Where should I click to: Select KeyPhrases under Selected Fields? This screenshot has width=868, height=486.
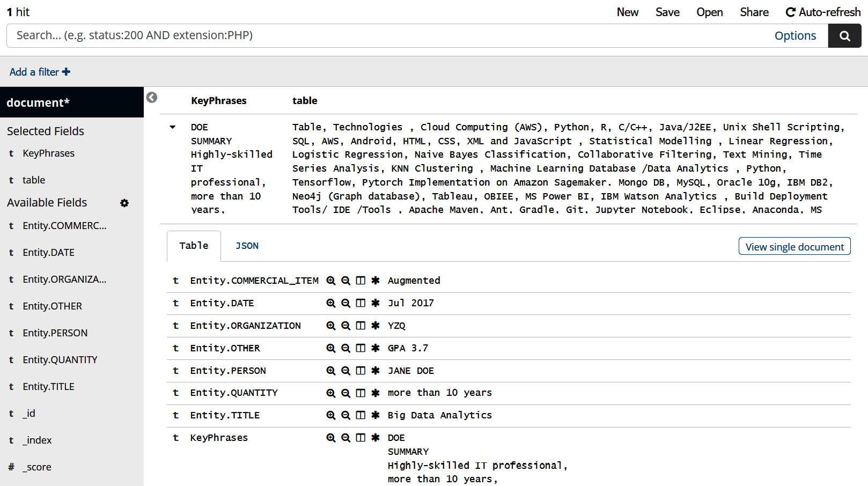[x=49, y=153]
